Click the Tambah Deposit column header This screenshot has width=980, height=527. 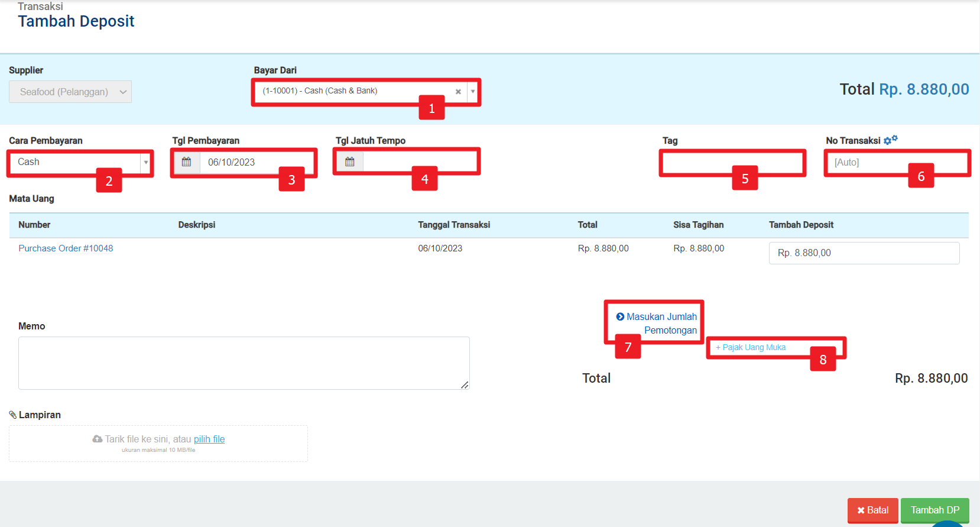[801, 225]
